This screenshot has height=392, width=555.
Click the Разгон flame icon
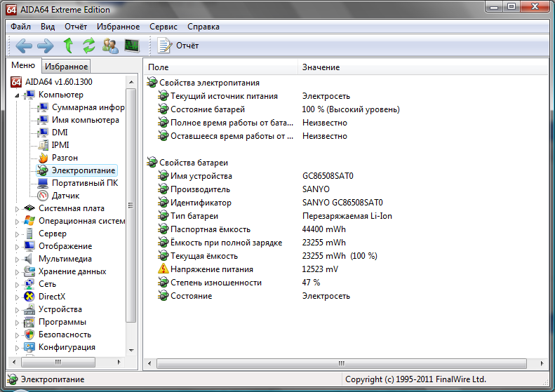tap(44, 158)
